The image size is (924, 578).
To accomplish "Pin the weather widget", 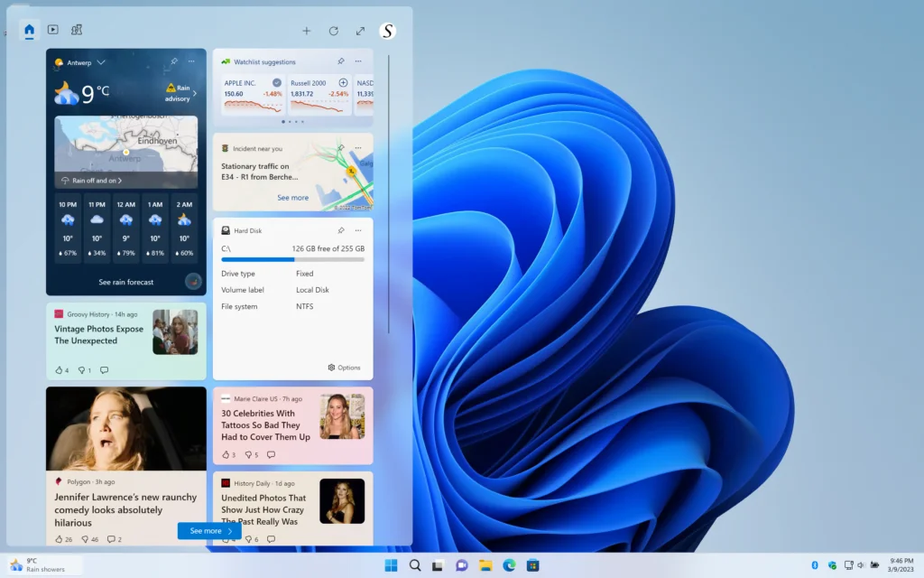I will click(174, 61).
